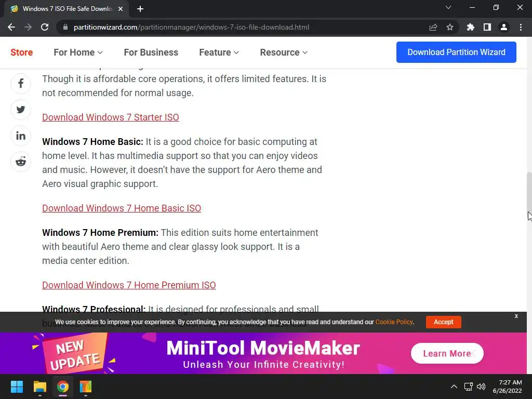This screenshot has width=532, height=399.
Task: Click Learn More on MovieMaker ad
Action: click(x=447, y=353)
